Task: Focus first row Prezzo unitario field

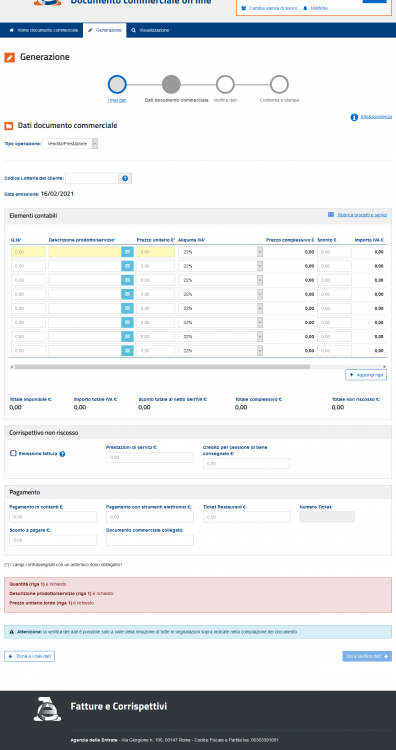Action: click(156, 252)
